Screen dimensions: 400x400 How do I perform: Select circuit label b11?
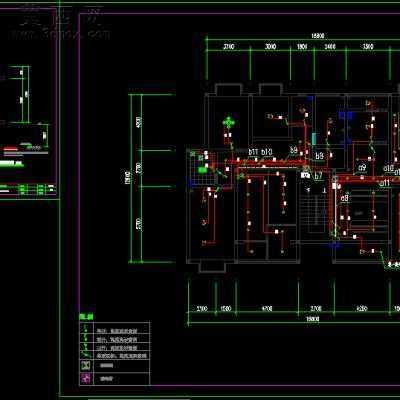pyautogui.click(x=253, y=152)
